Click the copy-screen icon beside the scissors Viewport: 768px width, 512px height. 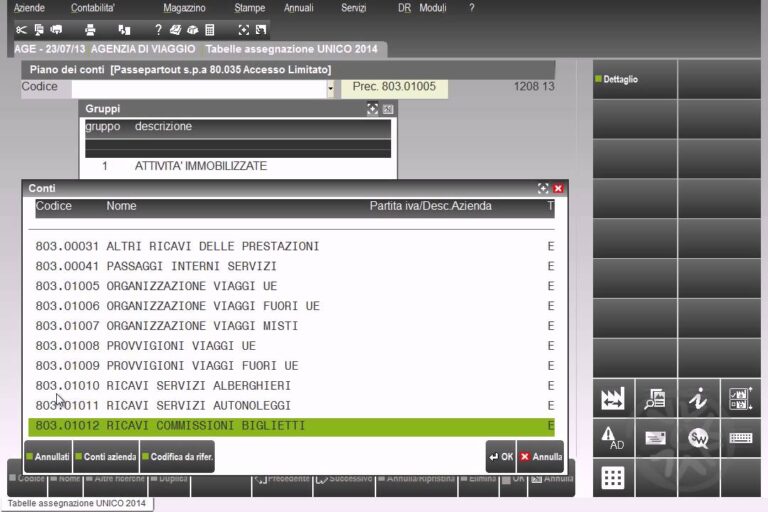[x=39, y=30]
